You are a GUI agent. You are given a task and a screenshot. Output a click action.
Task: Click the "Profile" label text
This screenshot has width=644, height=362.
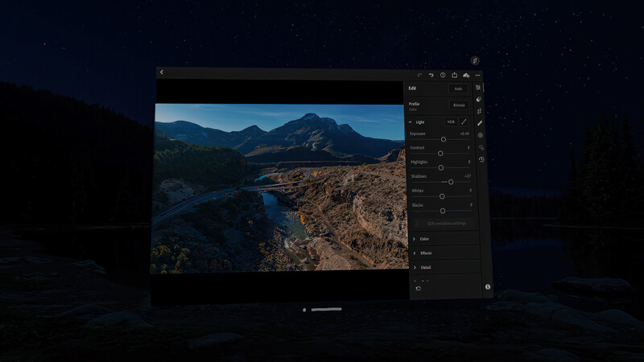coord(414,104)
